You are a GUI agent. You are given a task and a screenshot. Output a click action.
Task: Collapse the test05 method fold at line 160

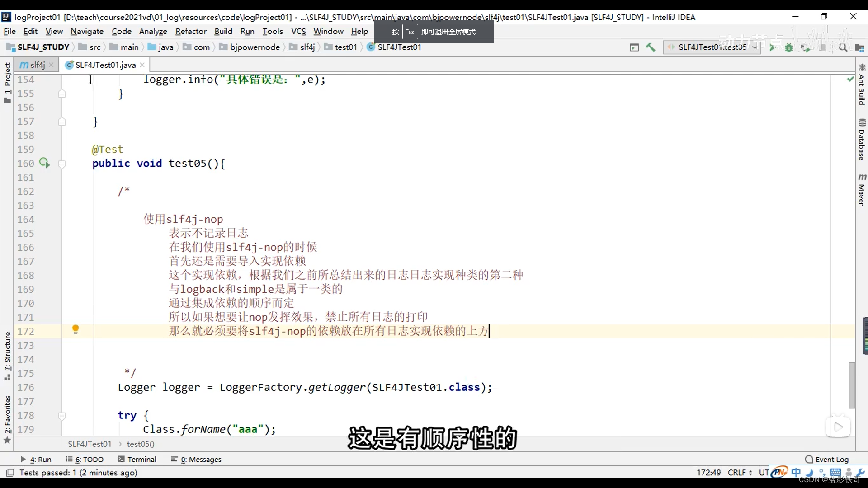click(x=62, y=164)
